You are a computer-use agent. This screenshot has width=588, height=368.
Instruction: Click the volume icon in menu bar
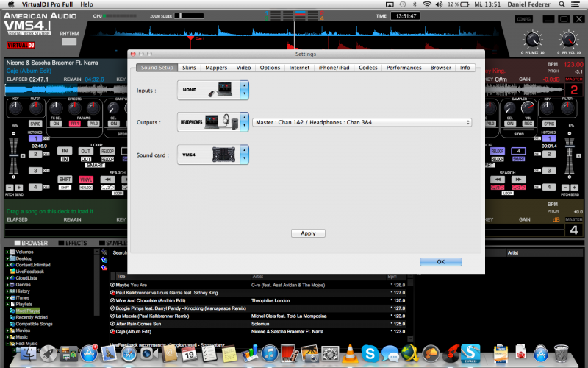[439, 4]
